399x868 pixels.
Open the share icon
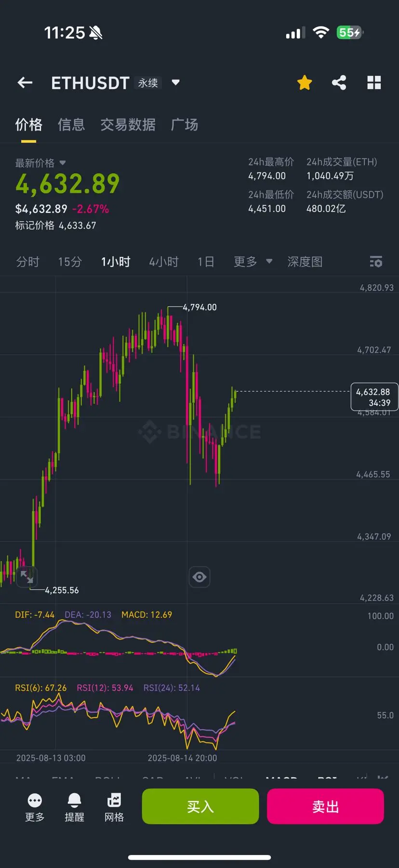339,83
